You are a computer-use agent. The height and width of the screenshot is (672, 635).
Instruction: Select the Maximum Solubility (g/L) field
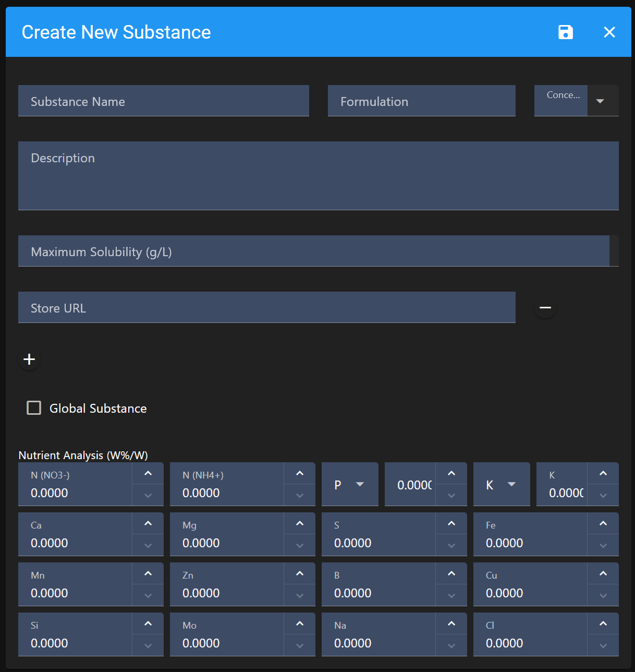(x=313, y=251)
